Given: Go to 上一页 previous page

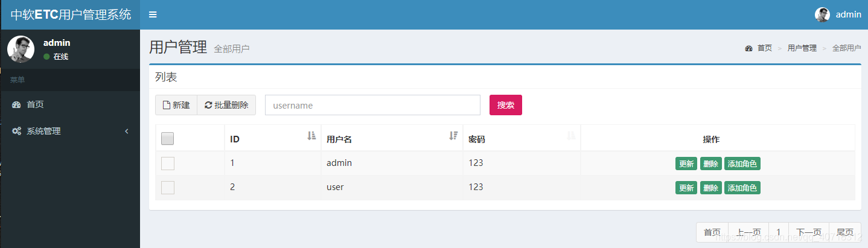Looking at the screenshot, I should click(x=748, y=232).
